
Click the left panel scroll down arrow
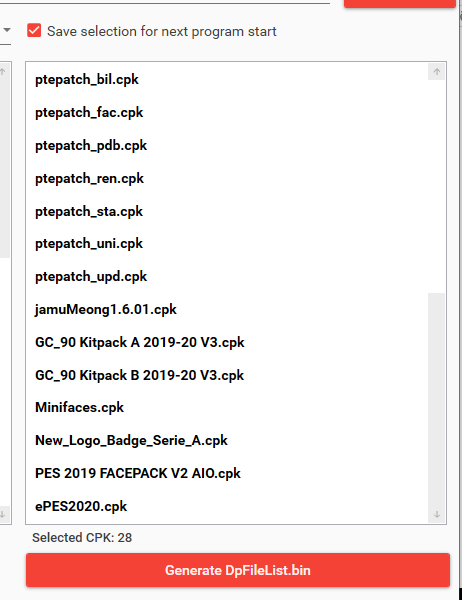[3, 514]
